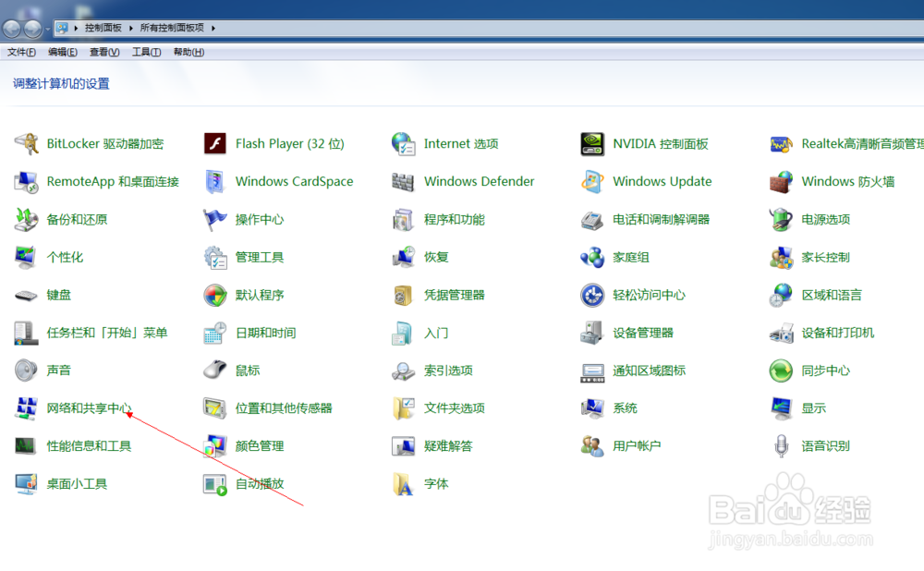924x571 pixels.
Task: Expand arrow before 控制面板 in the address bar
Action: click(76, 28)
